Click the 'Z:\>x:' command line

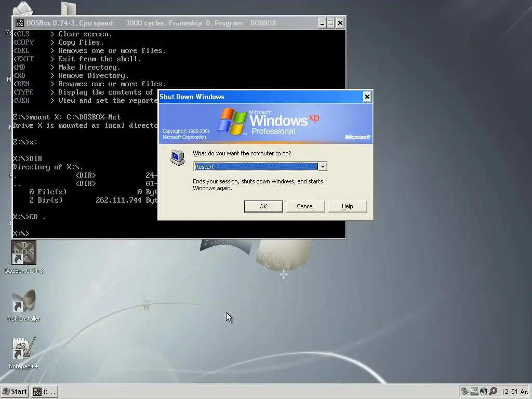tap(25, 142)
